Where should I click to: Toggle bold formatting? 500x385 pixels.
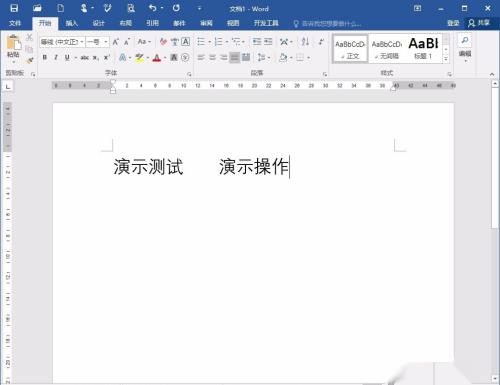pos(45,58)
